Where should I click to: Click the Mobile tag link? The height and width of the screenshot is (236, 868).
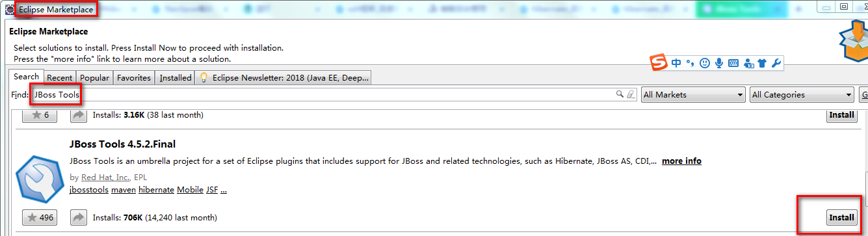coord(191,190)
